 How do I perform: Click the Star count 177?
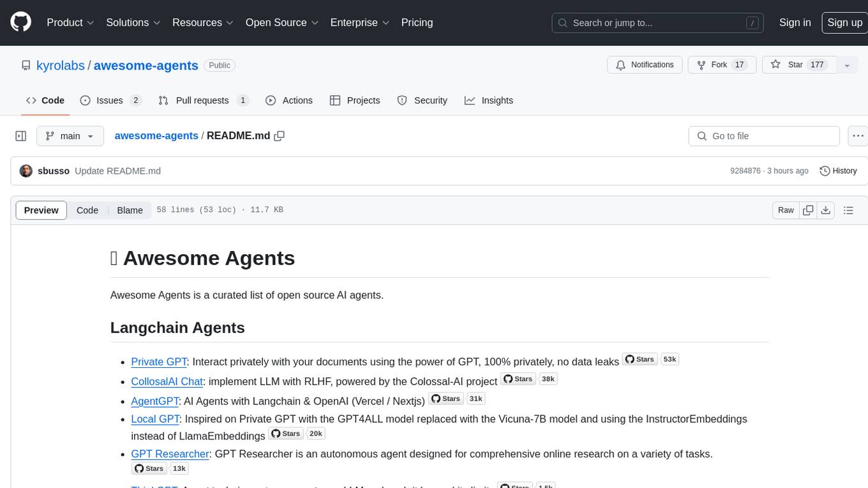(818, 65)
